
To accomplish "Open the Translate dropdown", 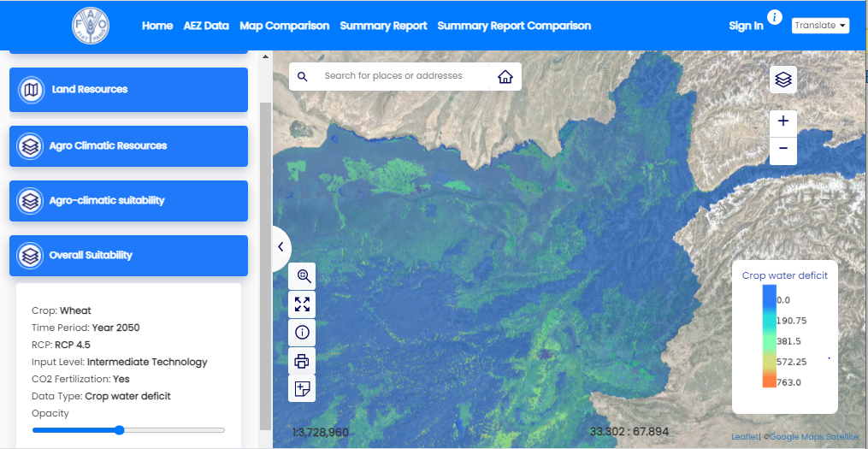I will [820, 26].
